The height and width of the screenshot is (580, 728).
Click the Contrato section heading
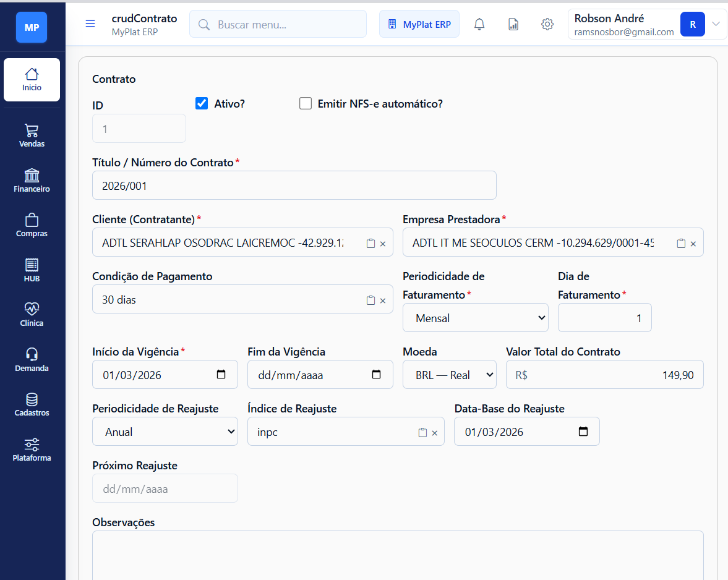(x=114, y=79)
